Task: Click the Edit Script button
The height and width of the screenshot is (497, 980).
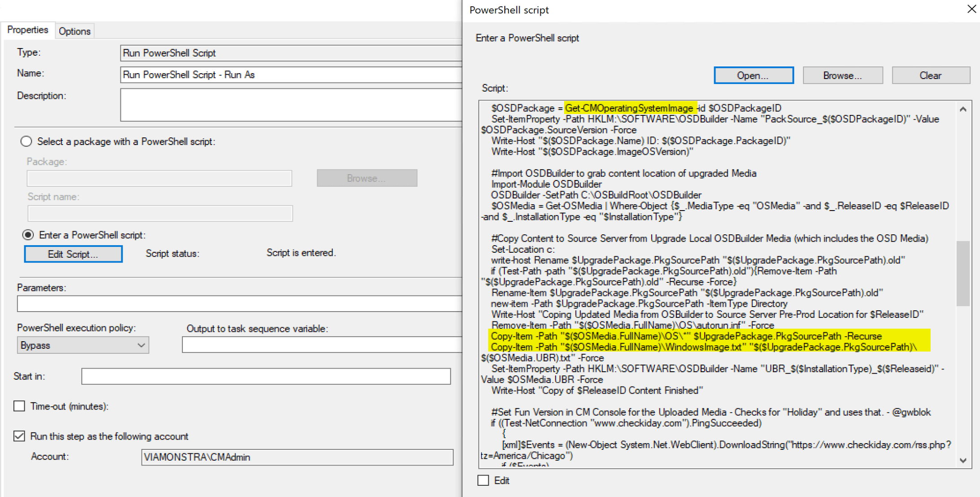Action: click(x=73, y=254)
